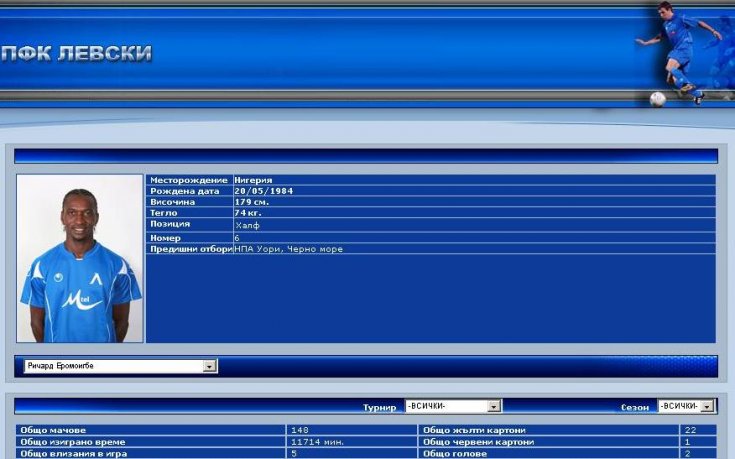
Task: Click the Общо изиграно време label
Action: point(73,442)
